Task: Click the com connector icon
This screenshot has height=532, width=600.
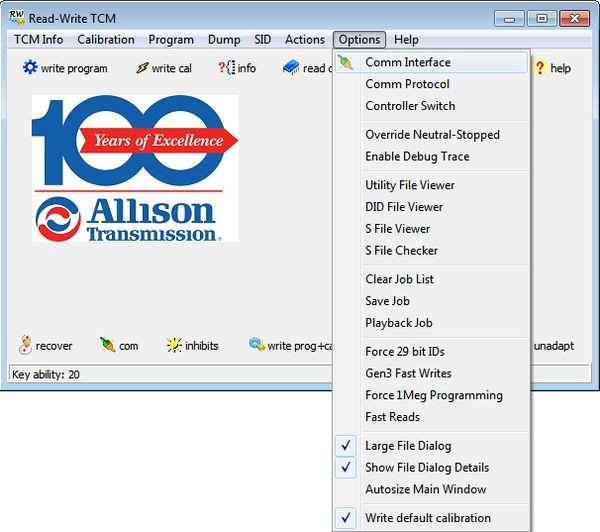Action: click(x=108, y=345)
